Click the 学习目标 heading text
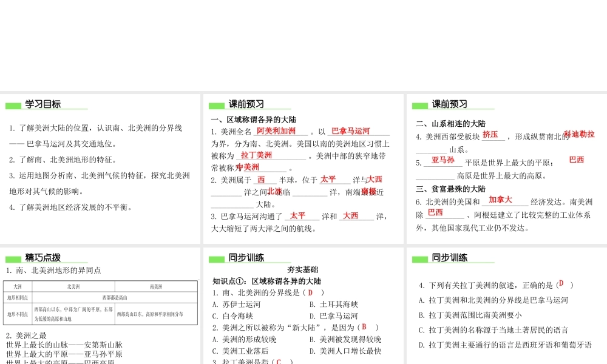The height and width of the screenshot is (364, 607). (x=43, y=104)
